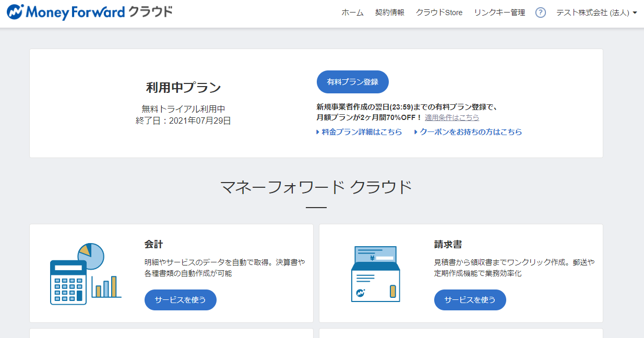Click サービスを使う under 会計
The height and width of the screenshot is (338, 644).
click(181, 300)
